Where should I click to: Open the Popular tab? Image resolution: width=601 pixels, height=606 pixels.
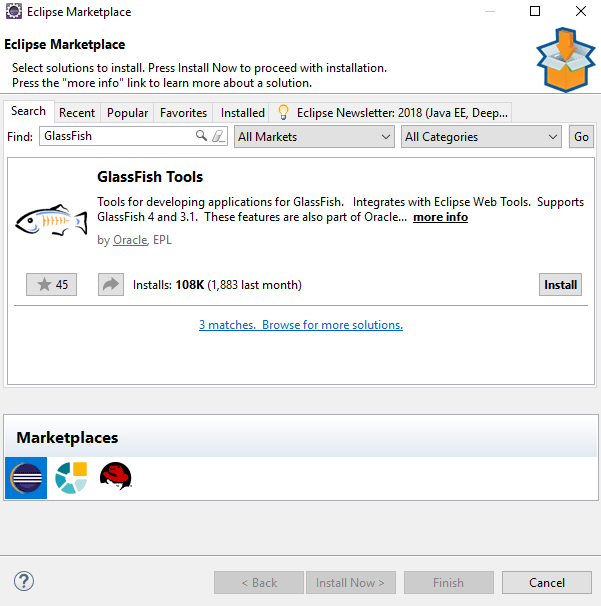point(128,113)
